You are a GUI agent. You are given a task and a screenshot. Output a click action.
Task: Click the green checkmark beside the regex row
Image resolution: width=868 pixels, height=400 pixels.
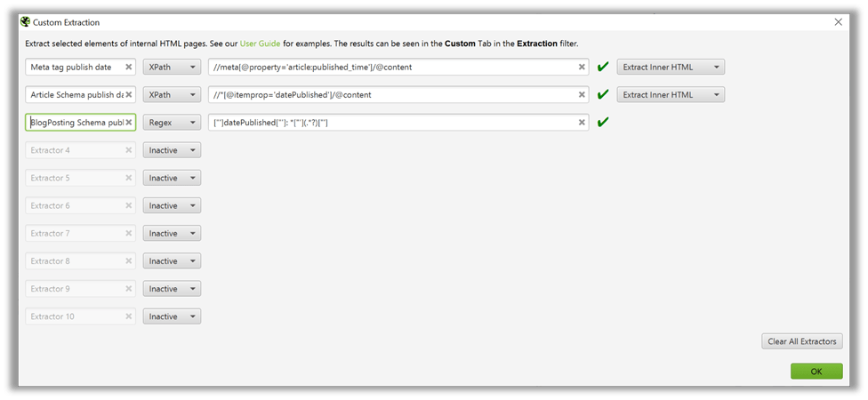click(603, 123)
